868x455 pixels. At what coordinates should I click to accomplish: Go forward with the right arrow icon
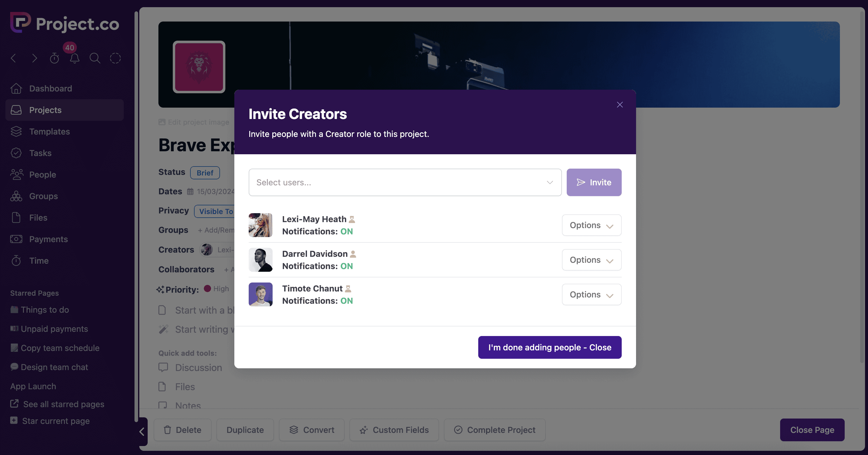pos(34,58)
